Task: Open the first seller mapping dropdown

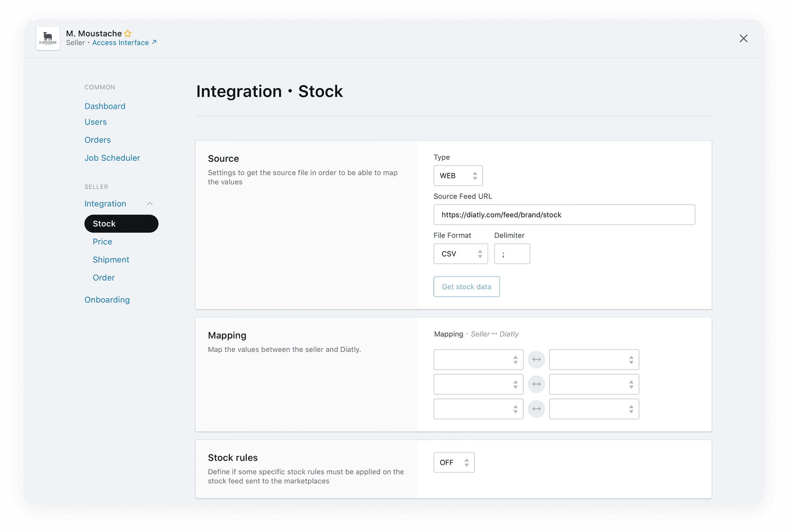Action: point(478,360)
